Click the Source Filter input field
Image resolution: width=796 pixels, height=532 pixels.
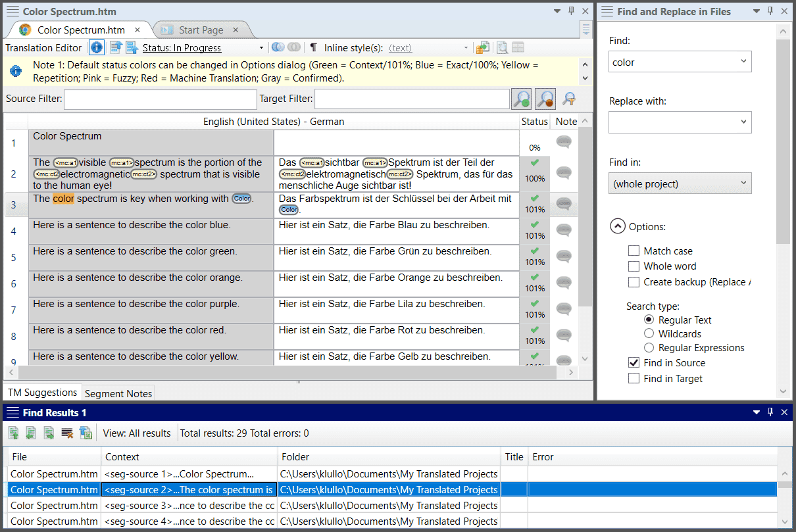[161, 99]
